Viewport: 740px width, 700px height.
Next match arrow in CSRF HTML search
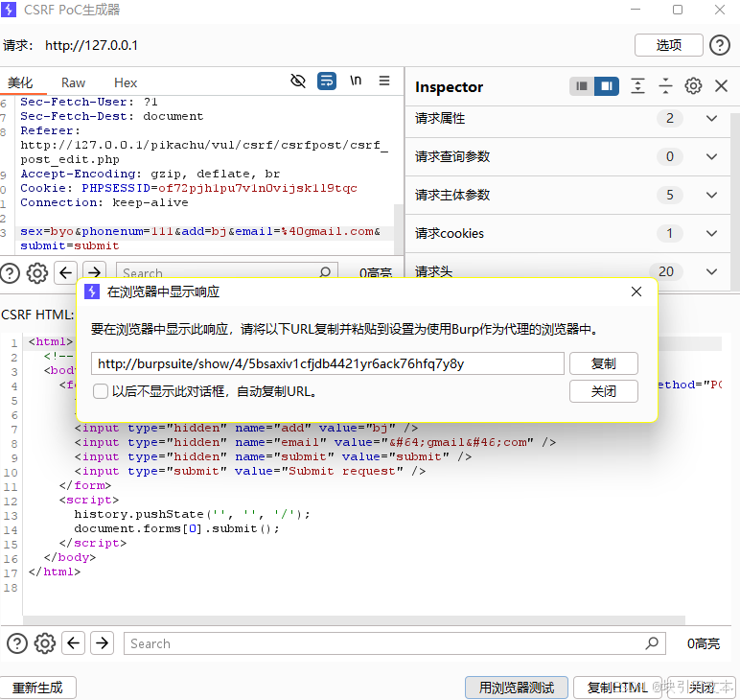point(102,642)
